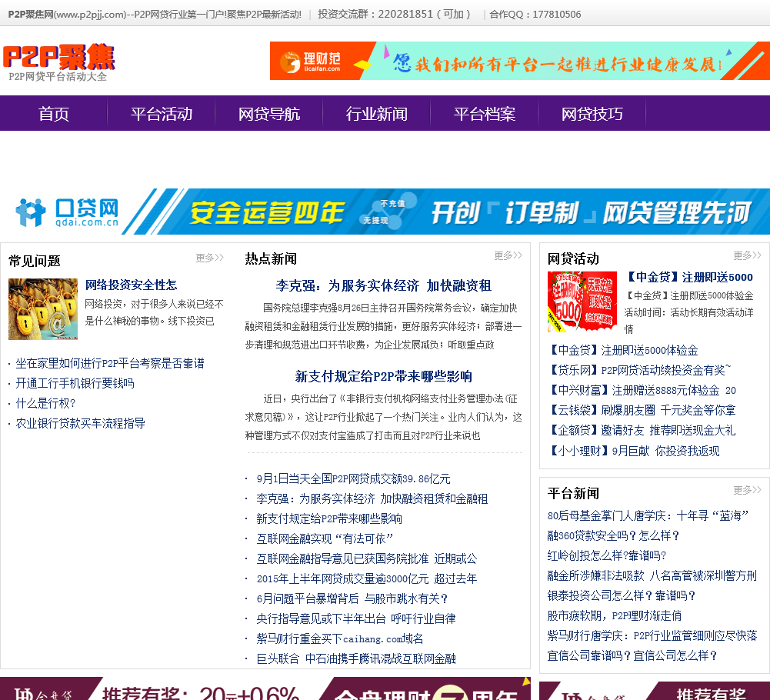Viewport: 770px width, 700px height.
Task: Open 2015年上半年网贷成交量逾3000亿元 link
Action: tap(366, 578)
